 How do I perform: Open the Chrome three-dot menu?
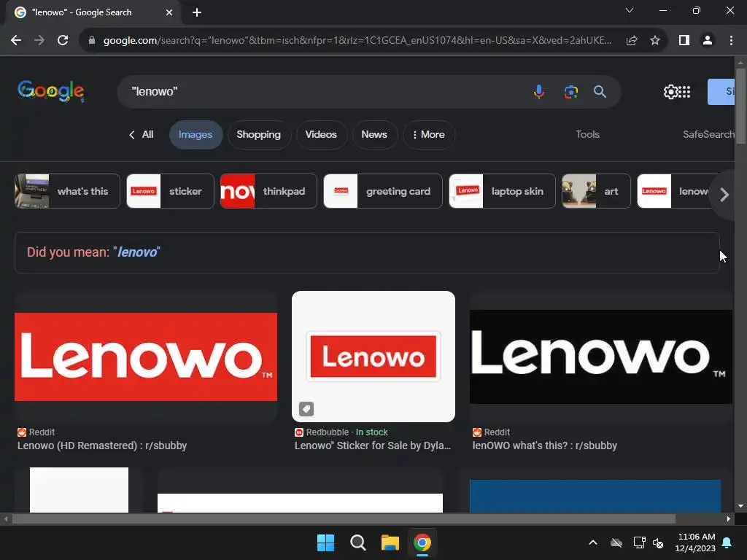[x=731, y=41]
